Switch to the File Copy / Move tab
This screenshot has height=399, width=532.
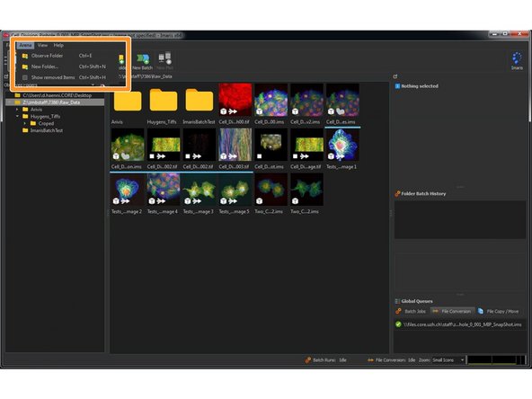coord(499,311)
